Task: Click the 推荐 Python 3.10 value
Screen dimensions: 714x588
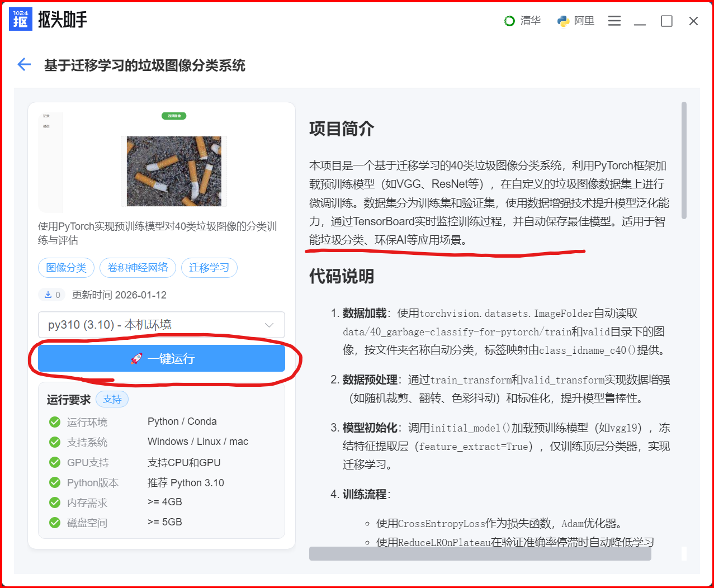Action: 186,482
